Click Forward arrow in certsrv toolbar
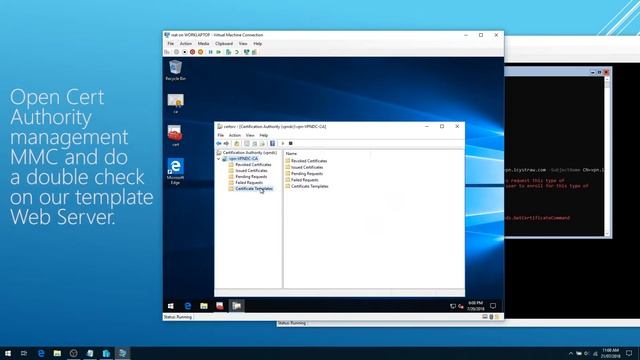 226,144
